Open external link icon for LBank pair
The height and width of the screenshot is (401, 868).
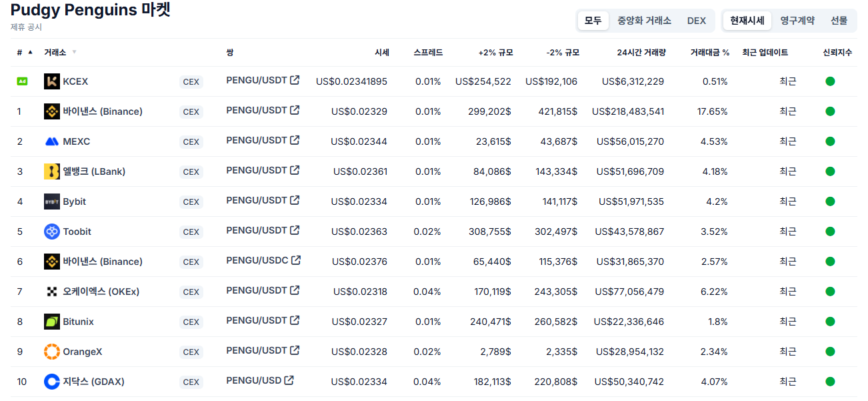295,170
